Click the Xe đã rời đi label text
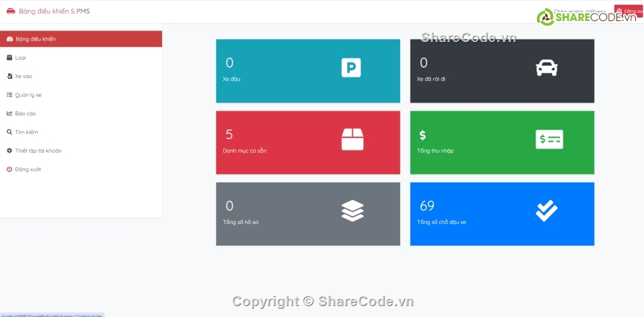Viewport: 644px width, 317px height. click(x=431, y=79)
